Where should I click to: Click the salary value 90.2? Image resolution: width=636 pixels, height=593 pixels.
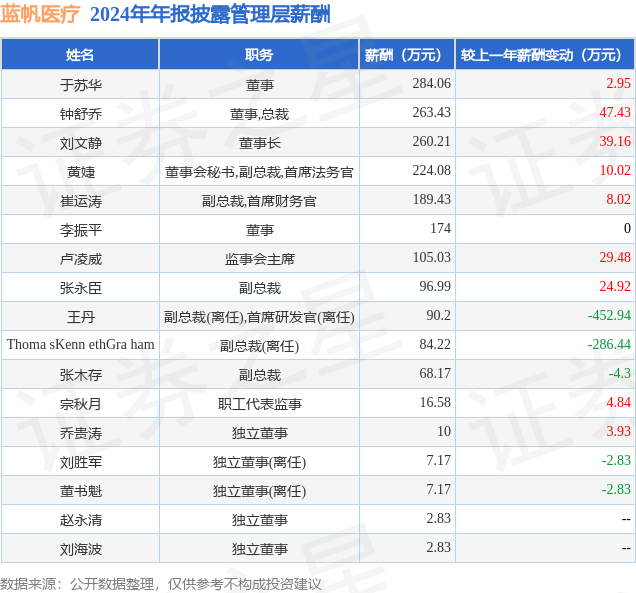[438, 315]
